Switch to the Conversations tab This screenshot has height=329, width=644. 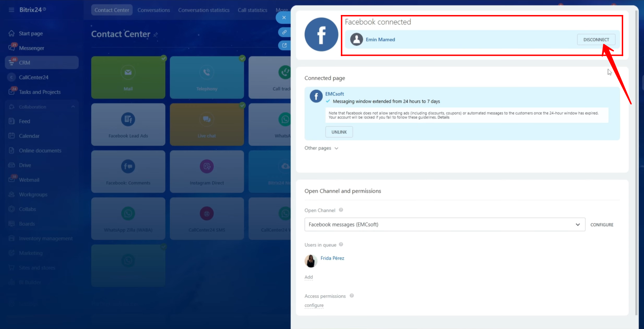(x=154, y=10)
